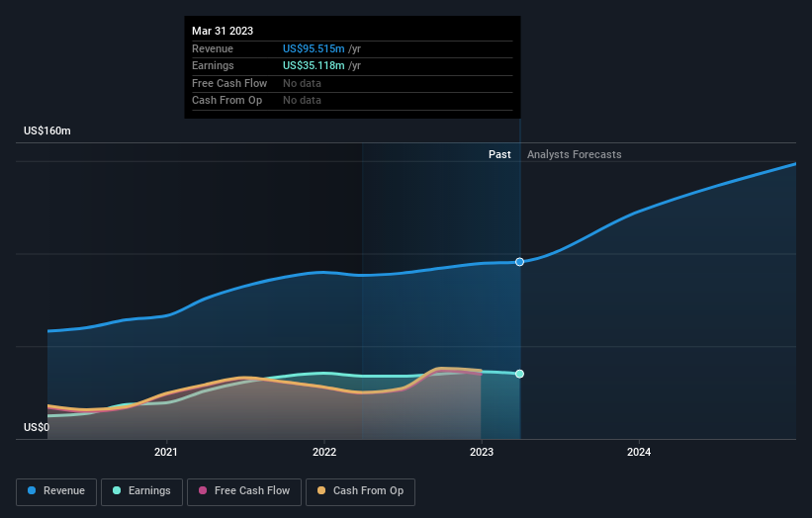Click the US$160m axis label
The width and height of the screenshot is (812, 518).
[x=47, y=130]
